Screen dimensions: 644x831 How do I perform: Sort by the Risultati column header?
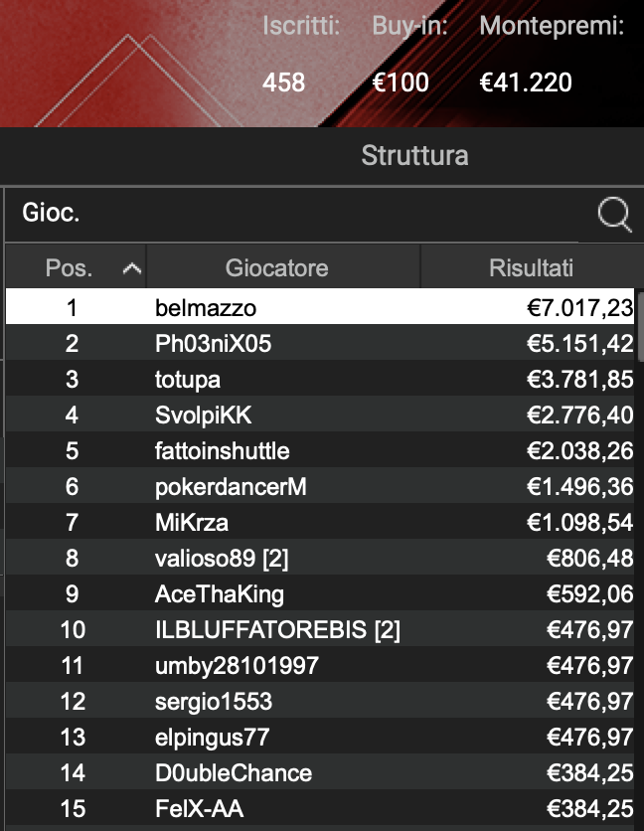(533, 267)
